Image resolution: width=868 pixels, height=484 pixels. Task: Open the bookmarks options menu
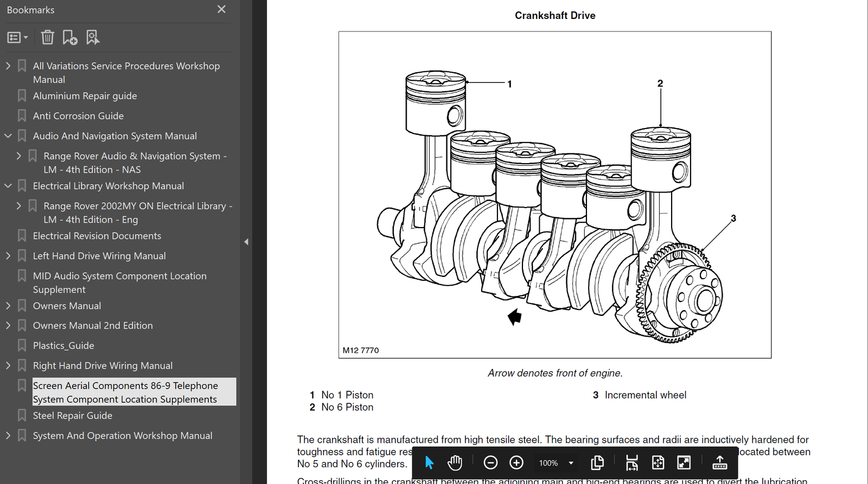tap(17, 37)
